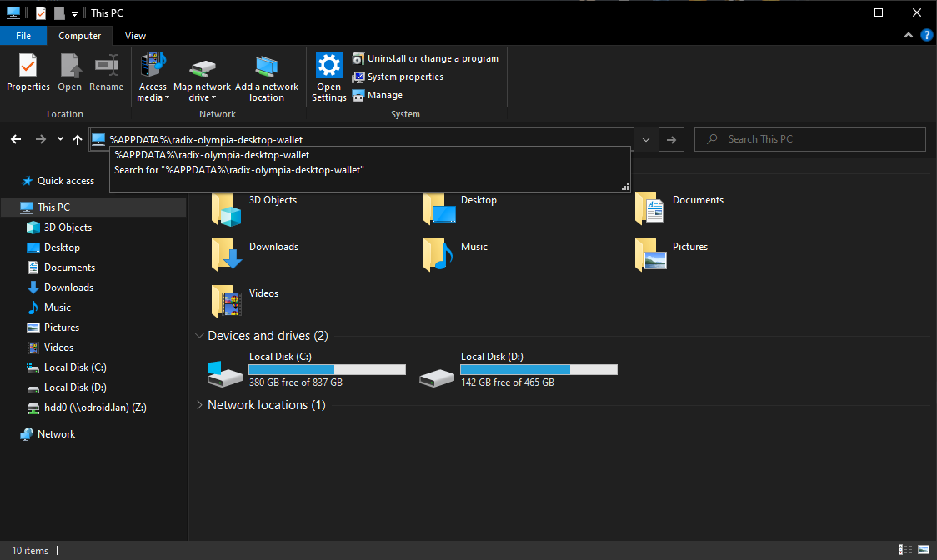Select the %APPDATA%\radix-olympia-desktop-wallet suggestion
The width and height of the screenshot is (937, 560).
369,155
